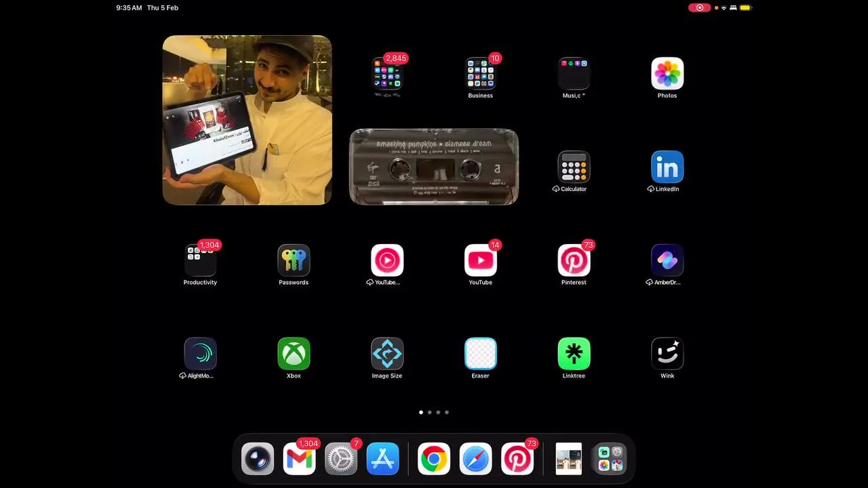The width and height of the screenshot is (868, 488).
Task: Open the Image Size app
Action: click(x=387, y=354)
